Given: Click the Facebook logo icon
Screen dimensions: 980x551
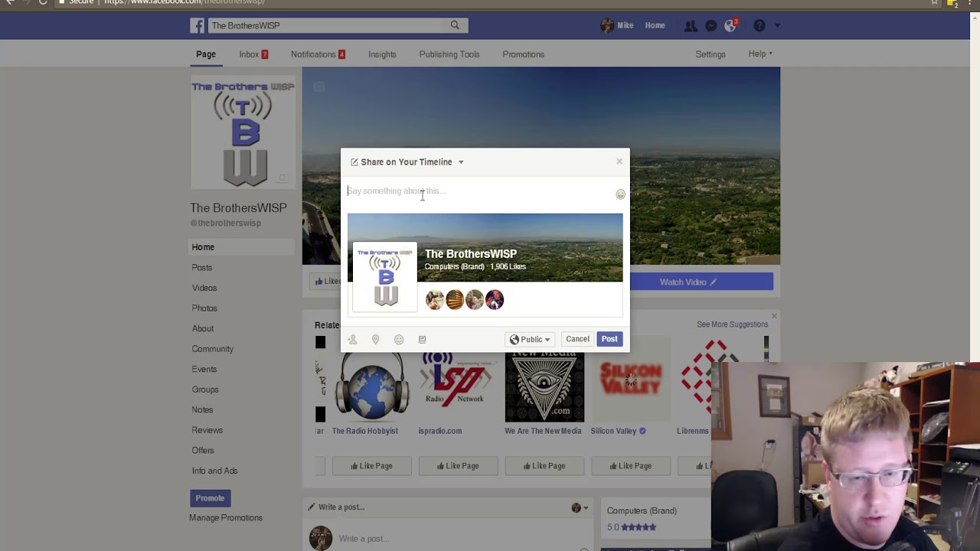Looking at the screenshot, I should coord(198,25).
